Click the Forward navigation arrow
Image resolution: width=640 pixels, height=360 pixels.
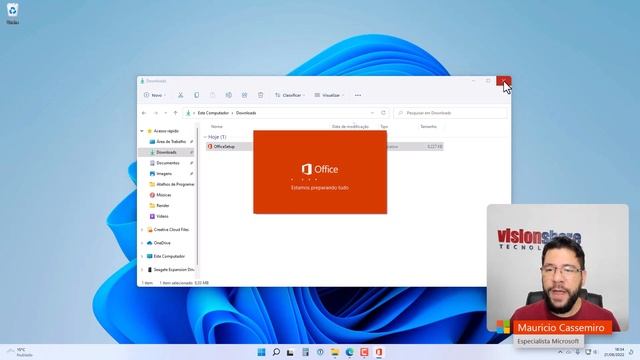coord(156,113)
